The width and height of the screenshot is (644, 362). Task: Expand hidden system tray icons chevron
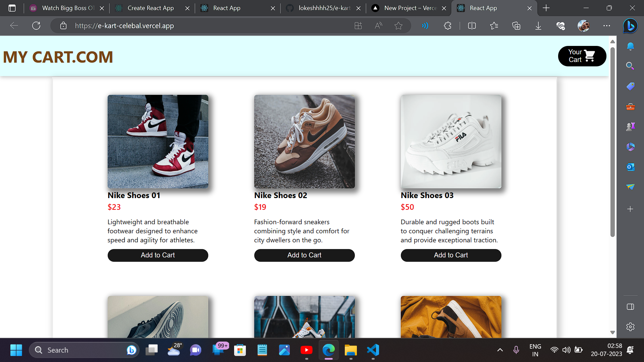pyautogui.click(x=500, y=350)
